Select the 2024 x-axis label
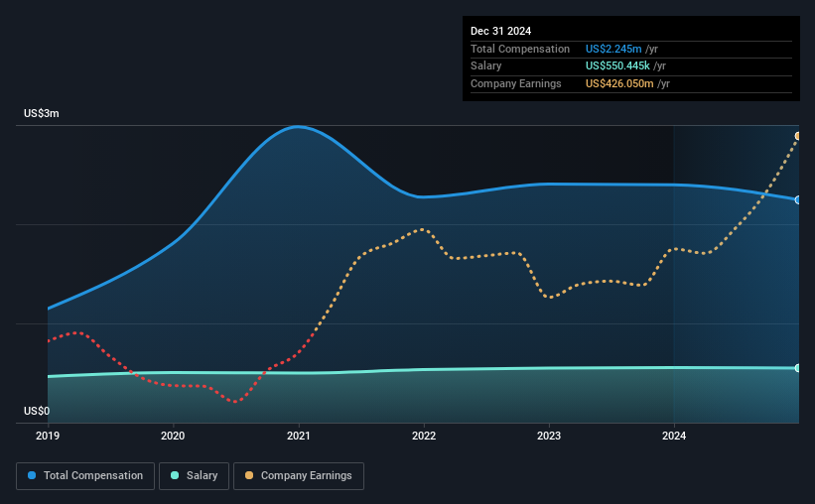The image size is (815, 504). (674, 436)
